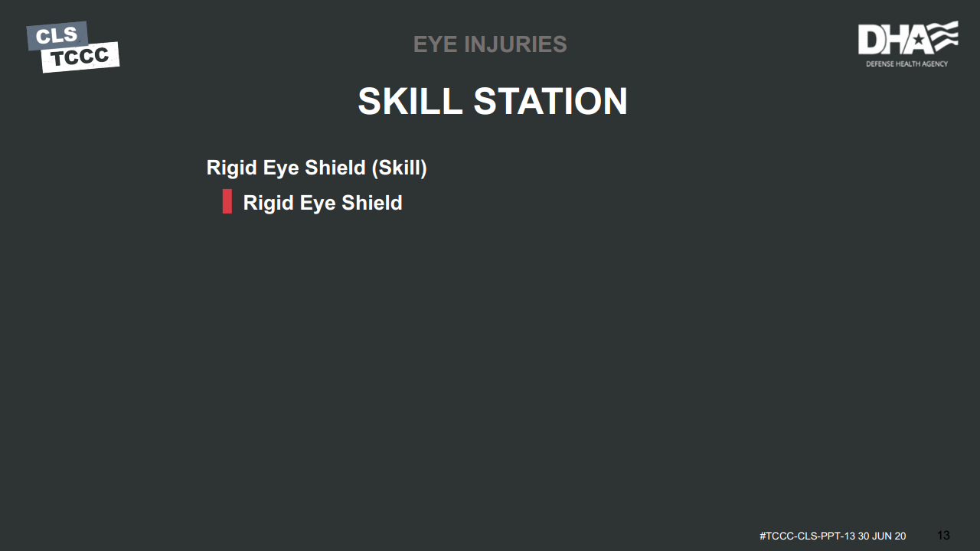
Task: Click the word SKILL in the title
Action: point(410,101)
